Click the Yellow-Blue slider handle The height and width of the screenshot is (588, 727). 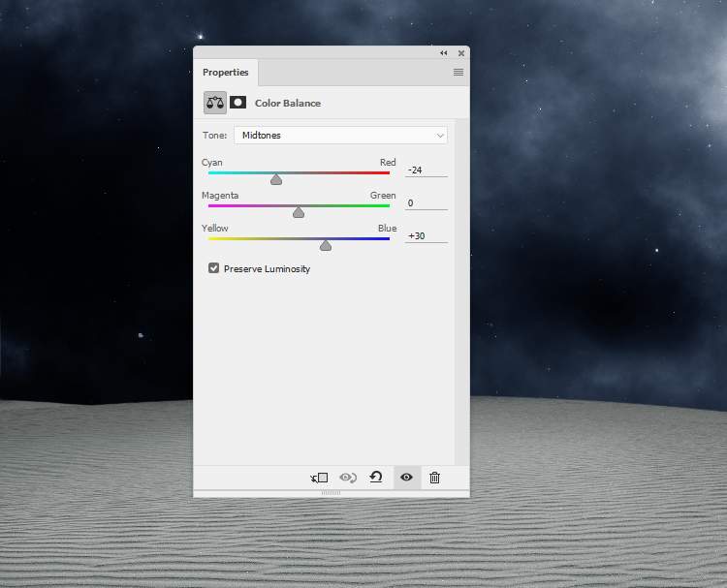[x=326, y=245]
